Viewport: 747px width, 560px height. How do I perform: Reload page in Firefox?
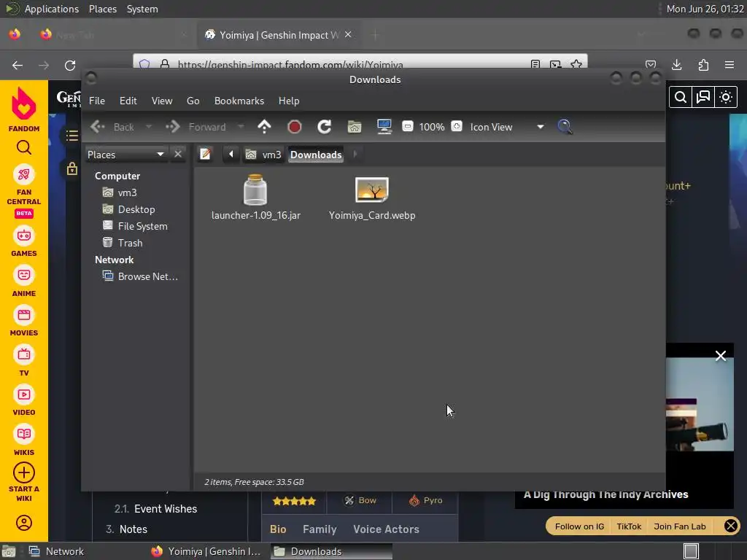pos(70,65)
